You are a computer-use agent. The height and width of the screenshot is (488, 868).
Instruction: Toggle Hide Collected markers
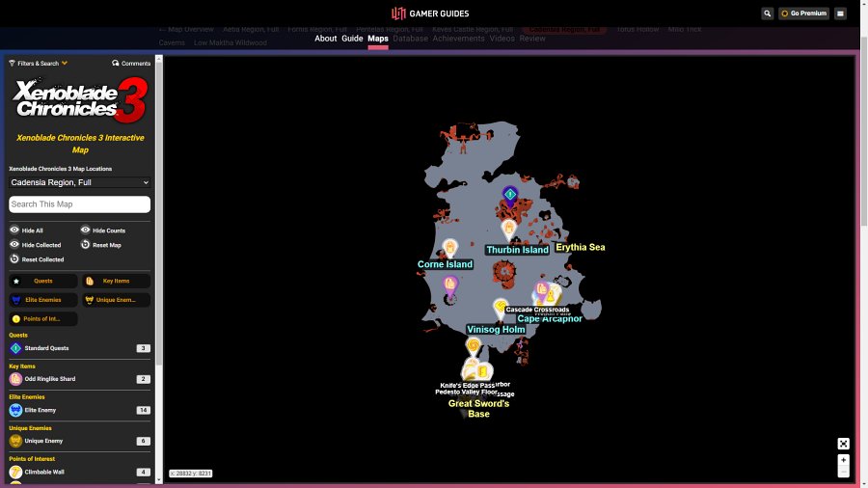coord(36,245)
